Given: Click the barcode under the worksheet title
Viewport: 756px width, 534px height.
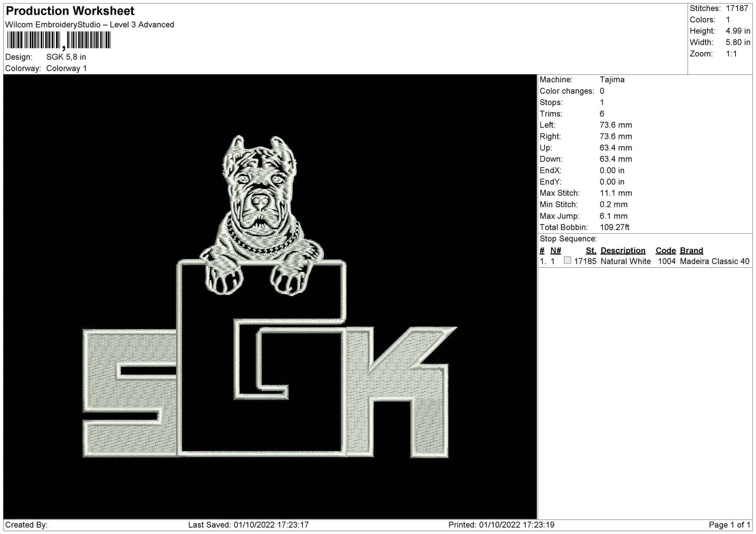Looking at the screenshot, I should pyautogui.click(x=59, y=40).
